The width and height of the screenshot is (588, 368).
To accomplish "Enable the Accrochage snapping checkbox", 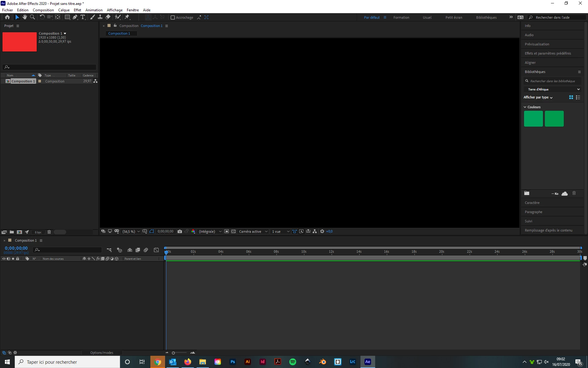I will (173, 17).
